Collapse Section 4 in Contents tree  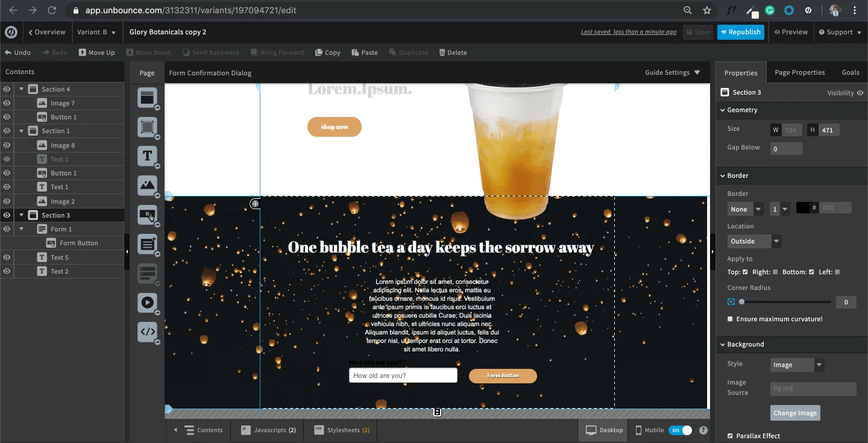(x=22, y=89)
